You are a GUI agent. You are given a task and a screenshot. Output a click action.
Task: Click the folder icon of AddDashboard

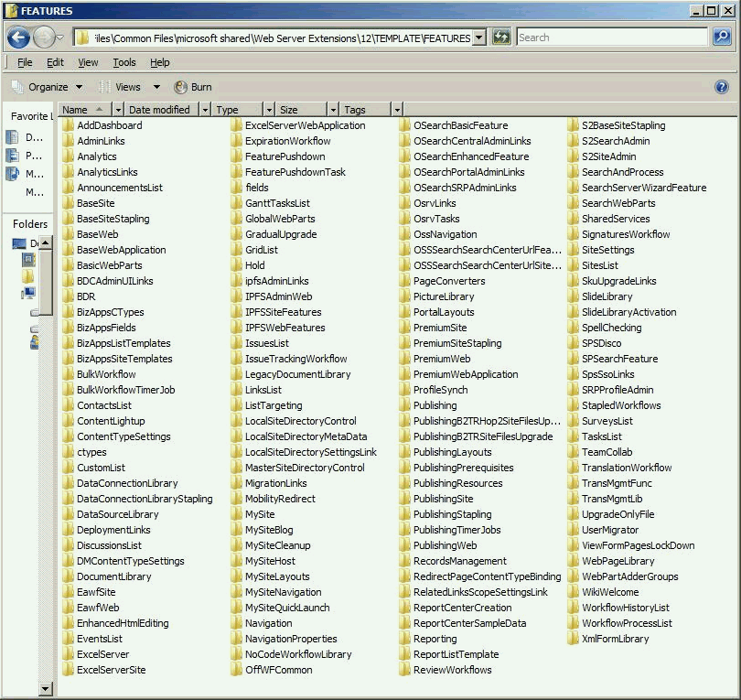tap(69, 125)
